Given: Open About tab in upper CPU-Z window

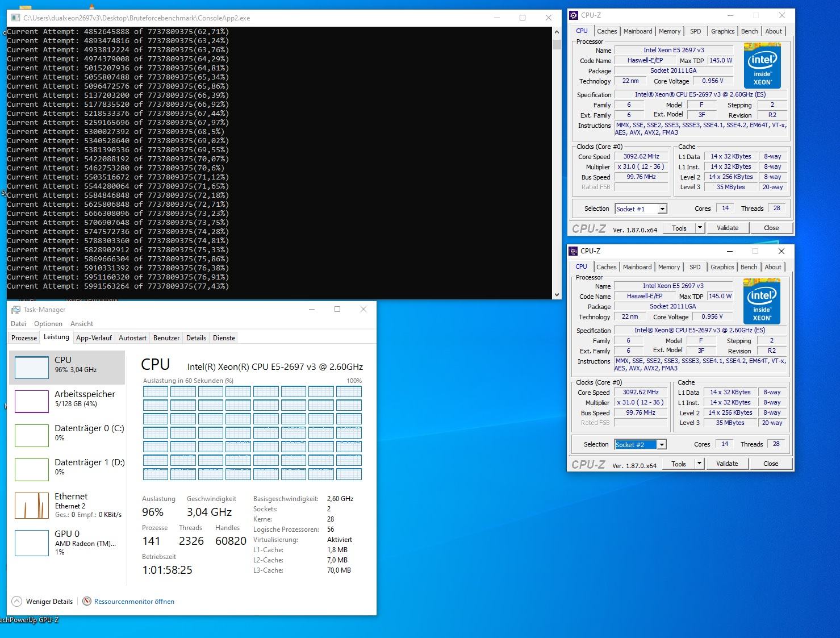Looking at the screenshot, I should 774,31.
